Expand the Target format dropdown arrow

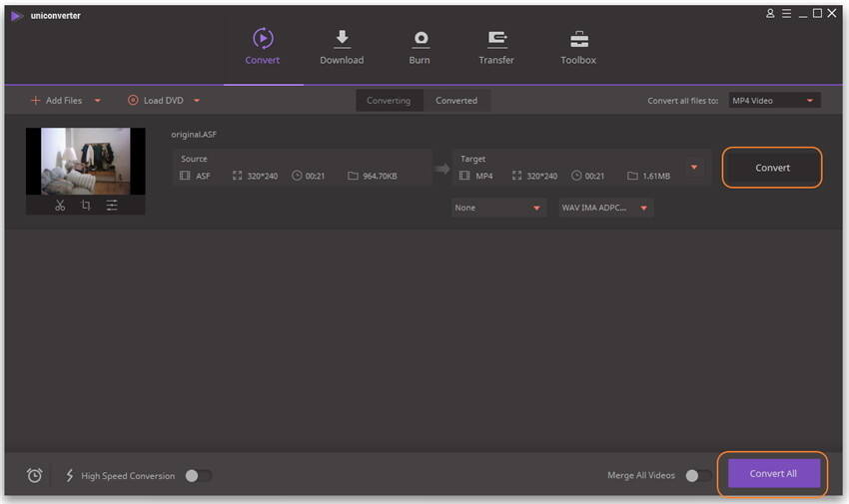[x=694, y=168]
